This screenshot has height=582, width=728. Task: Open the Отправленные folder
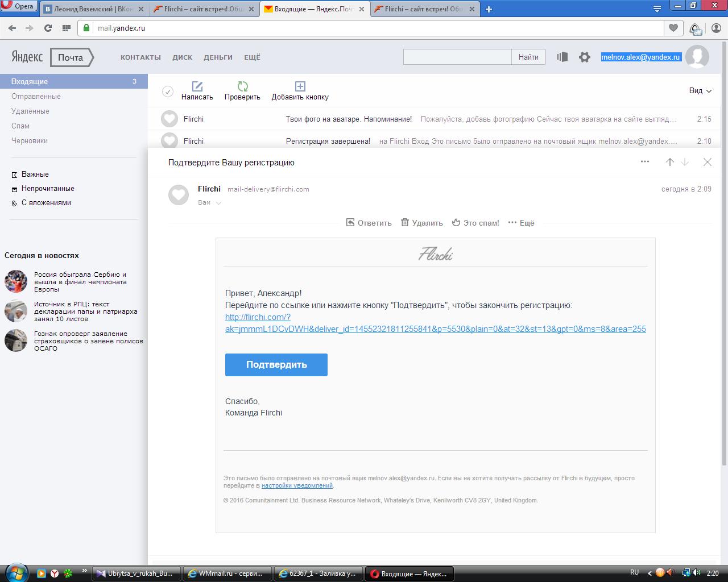pos(36,96)
